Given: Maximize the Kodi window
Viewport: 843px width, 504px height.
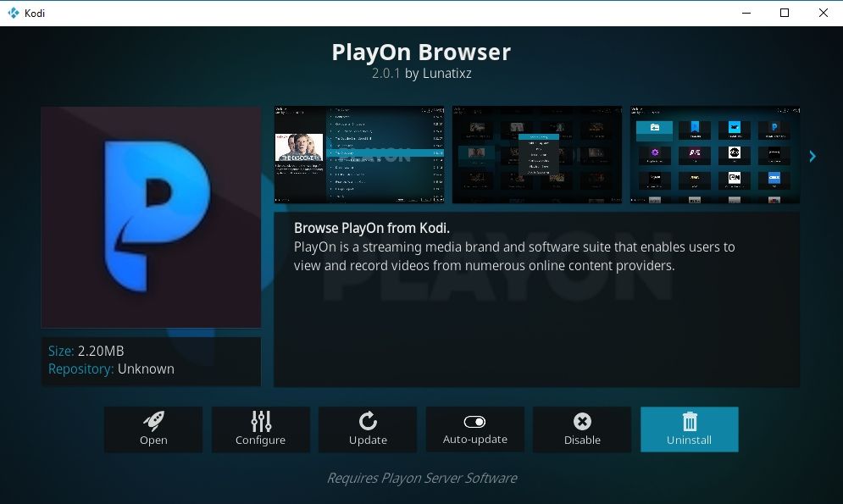Looking at the screenshot, I should [785, 13].
